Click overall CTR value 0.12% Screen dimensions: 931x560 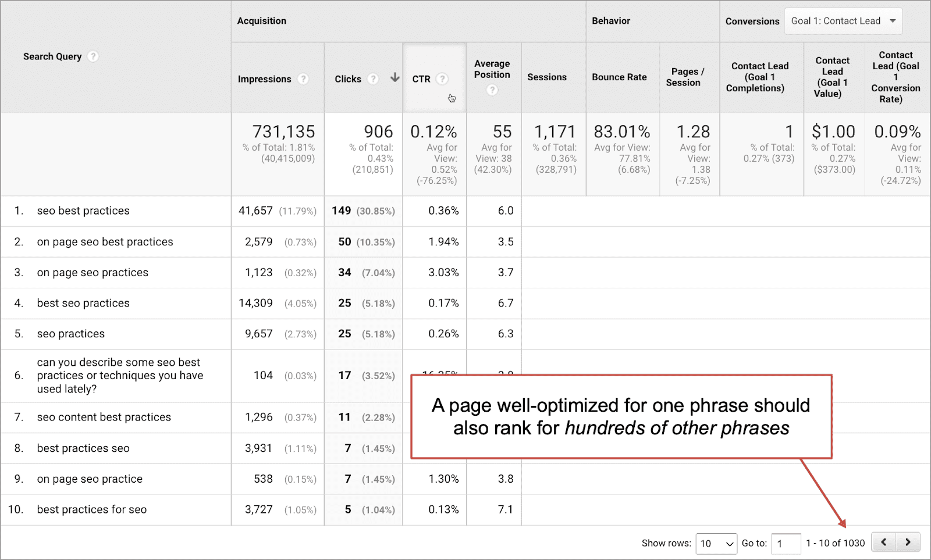(433, 131)
